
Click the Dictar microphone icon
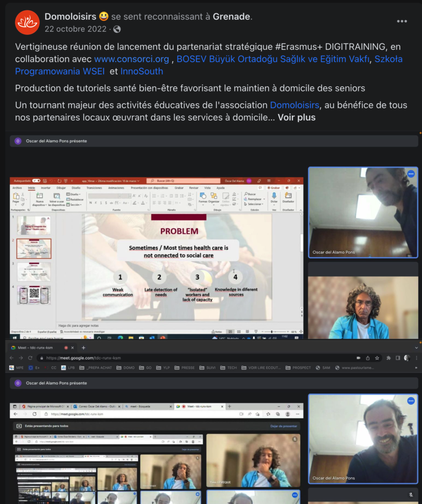point(274,195)
